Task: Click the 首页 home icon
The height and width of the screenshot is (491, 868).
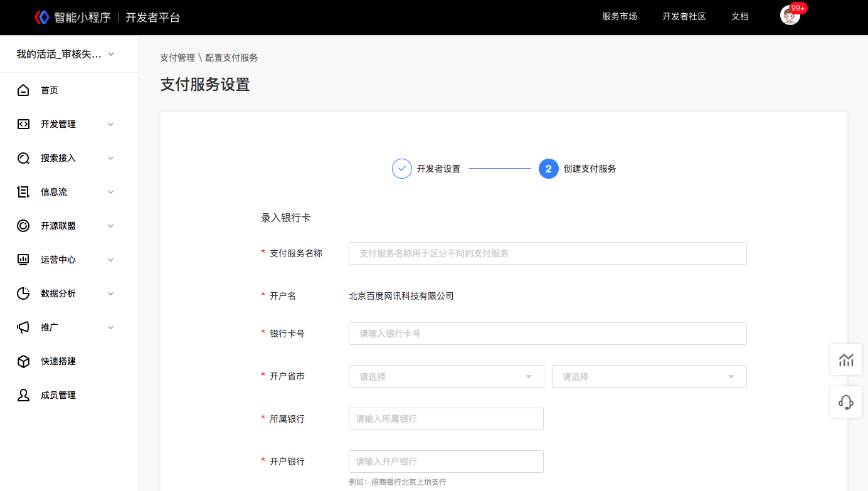Action: [x=23, y=90]
